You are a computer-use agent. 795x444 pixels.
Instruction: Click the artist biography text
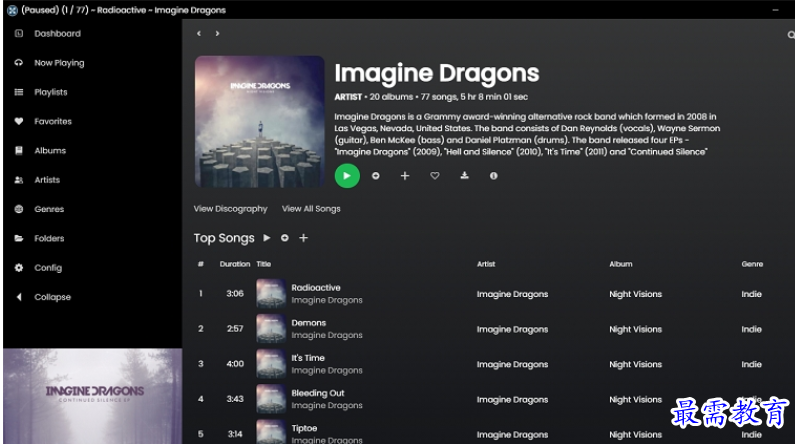tap(527, 134)
